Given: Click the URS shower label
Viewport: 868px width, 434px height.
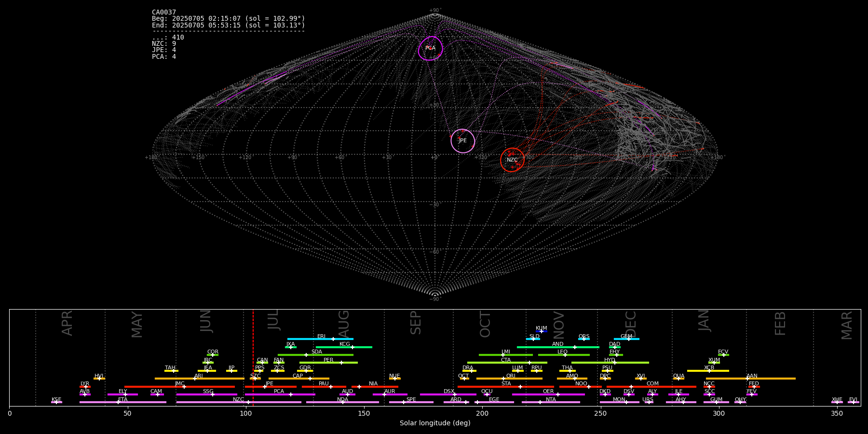Looking at the screenshot, I should point(648,400).
